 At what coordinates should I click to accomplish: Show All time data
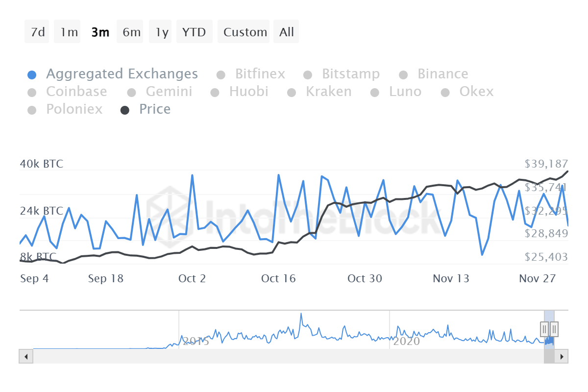[287, 32]
